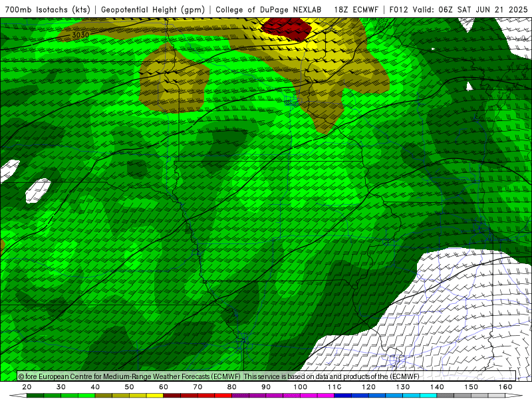Click the '160' value on the color scale

click(x=505, y=387)
